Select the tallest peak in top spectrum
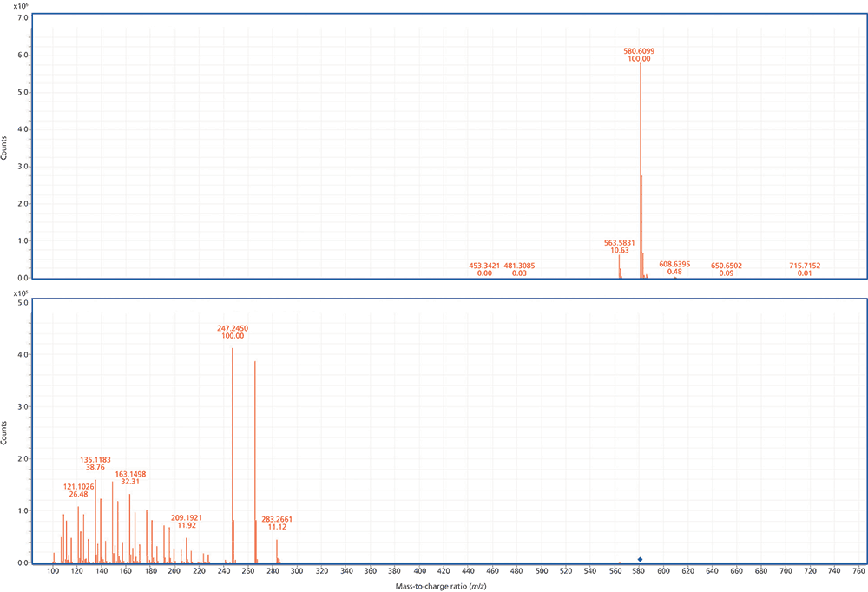Screen dimensions: 868x592 point(641,130)
